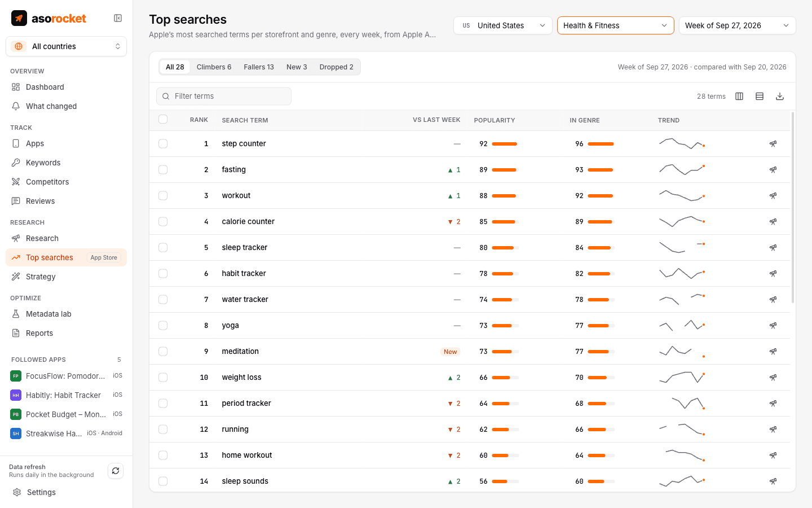Collapse the sidebar with the panel icon
Image resolution: width=812 pixels, height=508 pixels.
tap(118, 18)
